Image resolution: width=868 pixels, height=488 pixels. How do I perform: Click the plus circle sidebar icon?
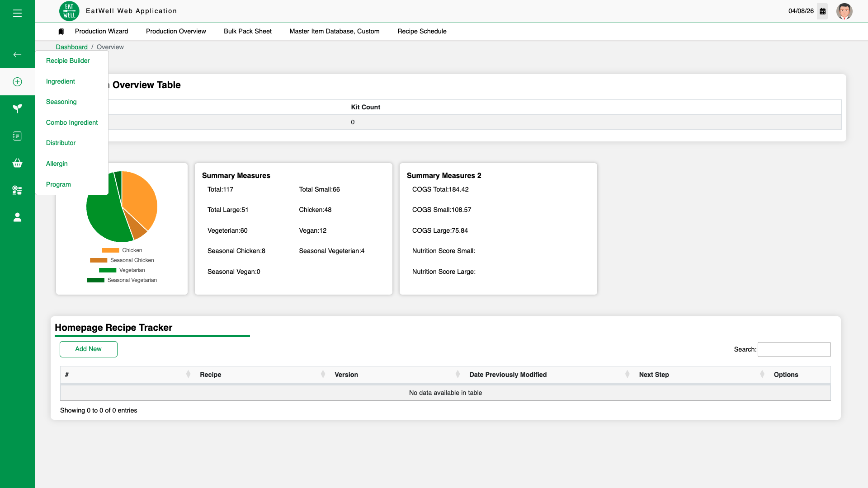(17, 82)
